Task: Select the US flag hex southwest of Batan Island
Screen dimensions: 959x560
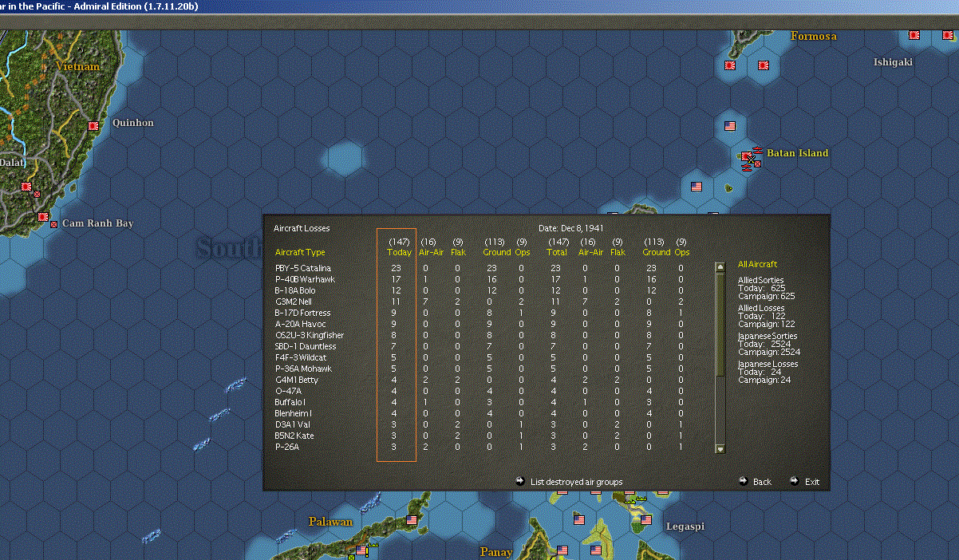Action: (697, 187)
